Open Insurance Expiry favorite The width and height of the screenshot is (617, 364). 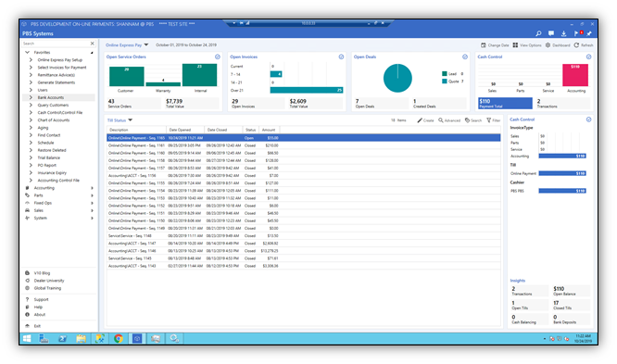(x=52, y=173)
